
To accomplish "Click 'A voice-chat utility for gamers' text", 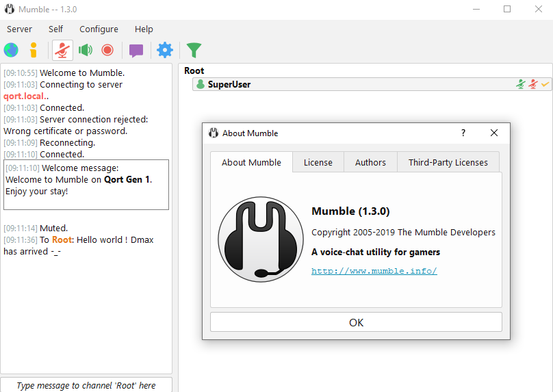I will (x=376, y=252).
